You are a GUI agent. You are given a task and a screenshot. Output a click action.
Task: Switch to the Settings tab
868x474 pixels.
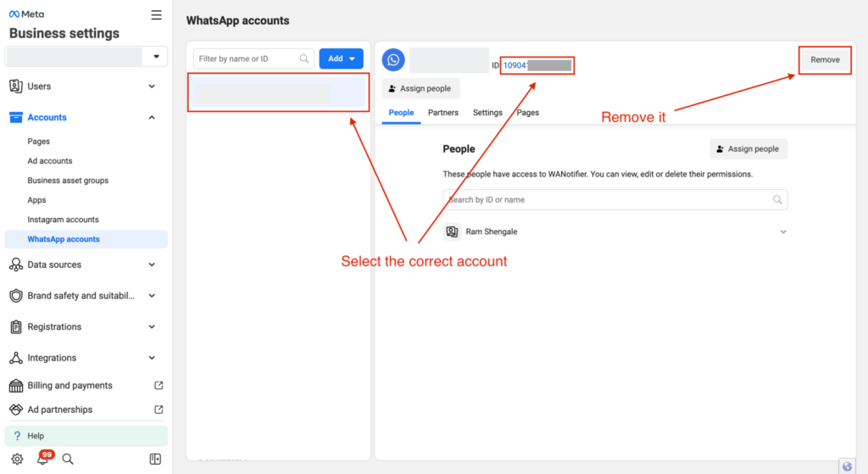[487, 113]
